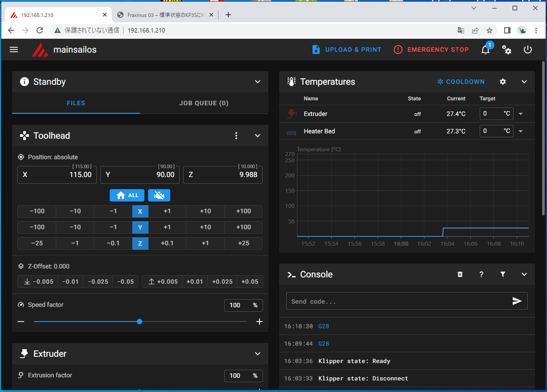Open a new browser tab
Viewport: 547px width, 392px height.
click(228, 15)
